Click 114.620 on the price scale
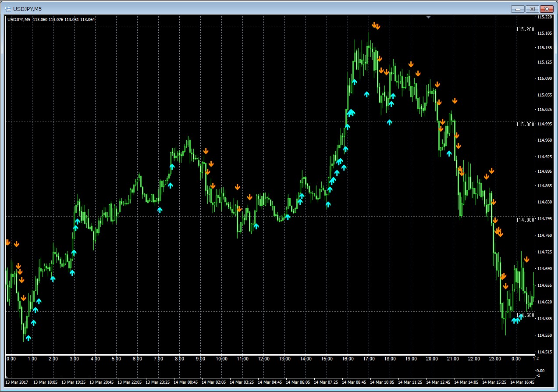The width and height of the screenshot is (558, 392). click(x=545, y=302)
